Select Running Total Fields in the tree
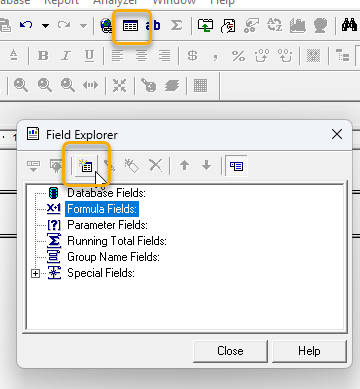Viewport: 360px width, 389px height. (x=117, y=241)
